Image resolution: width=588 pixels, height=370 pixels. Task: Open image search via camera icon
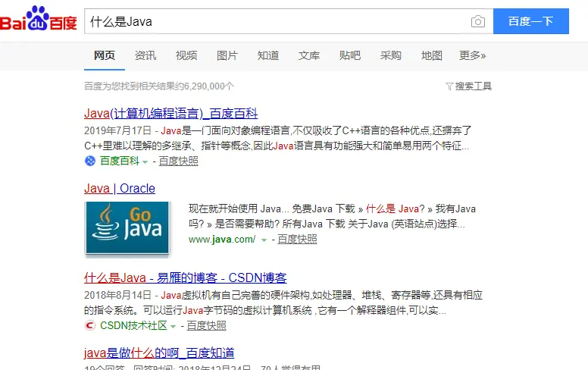tap(477, 21)
